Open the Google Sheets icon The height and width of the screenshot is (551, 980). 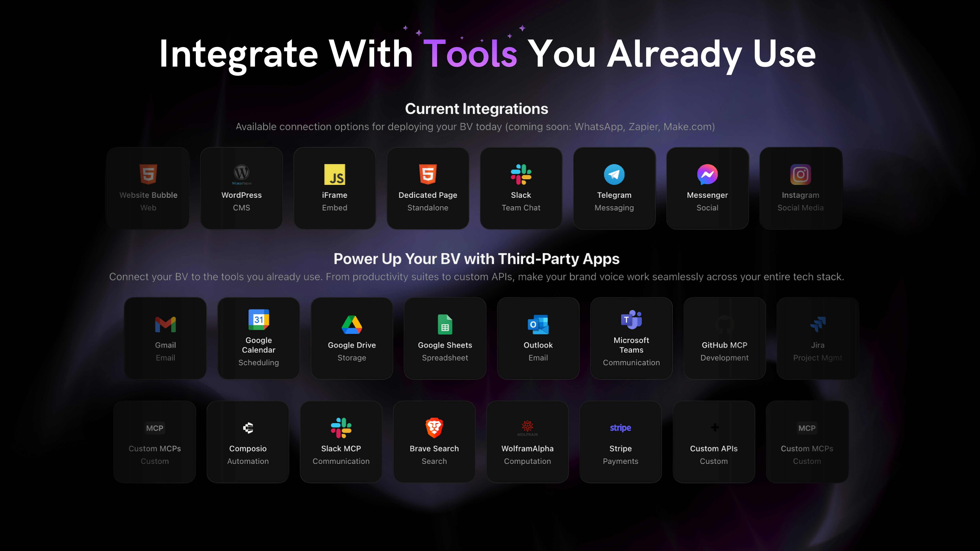pyautogui.click(x=445, y=324)
